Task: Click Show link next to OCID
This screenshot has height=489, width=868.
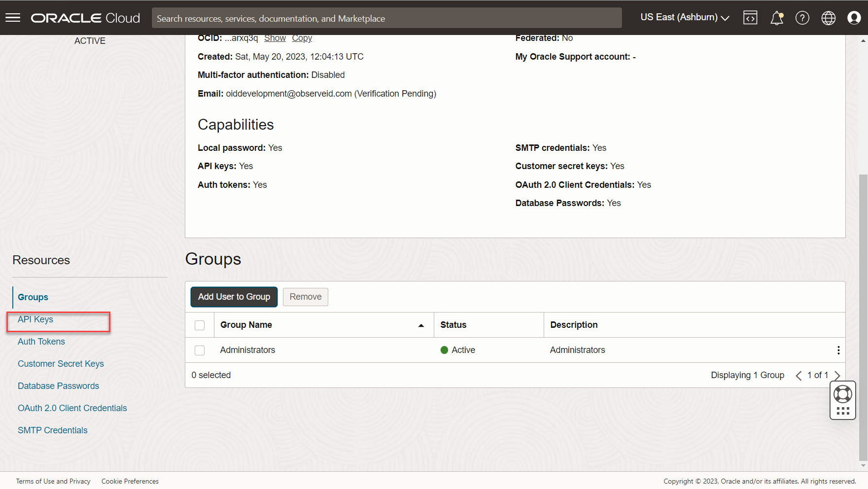Action: pyautogui.click(x=275, y=38)
